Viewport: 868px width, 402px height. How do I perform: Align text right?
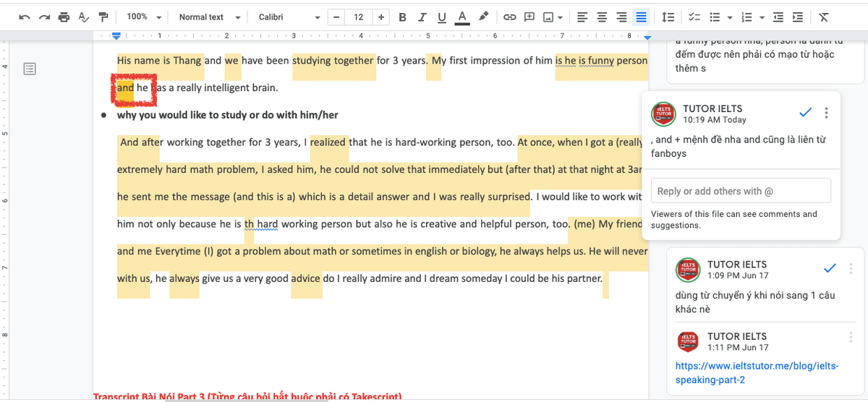pos(621,17)
